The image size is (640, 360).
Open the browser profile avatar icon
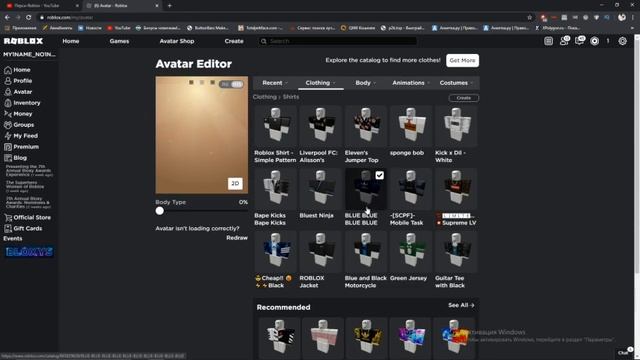[622, 17]
